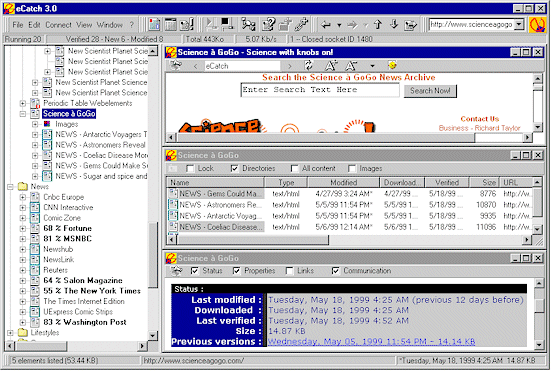Screen dimensions: 551x371
Task: Click the refresh icon in browser pane
Action: pyautogui.click(x=309, y=65)
